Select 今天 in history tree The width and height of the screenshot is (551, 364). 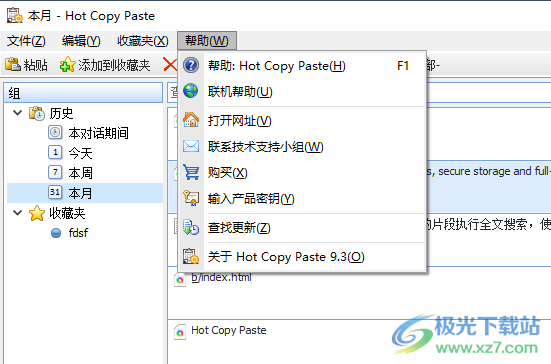[80, 153]
